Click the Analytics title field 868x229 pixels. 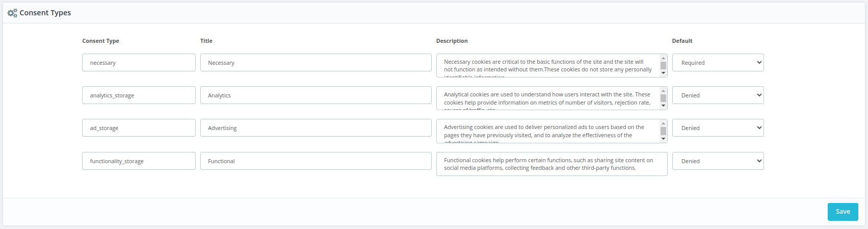(315, 95)
